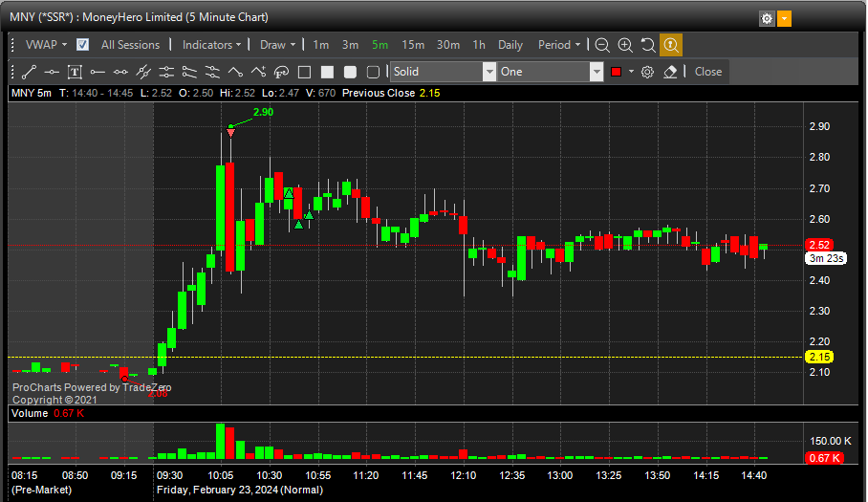Close the drawing toolbar
868x502 pixels.
(708, 72)
